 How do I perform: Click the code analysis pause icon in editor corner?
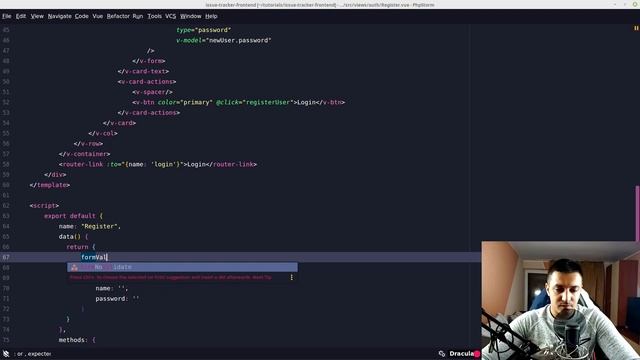tap(636, 28)
